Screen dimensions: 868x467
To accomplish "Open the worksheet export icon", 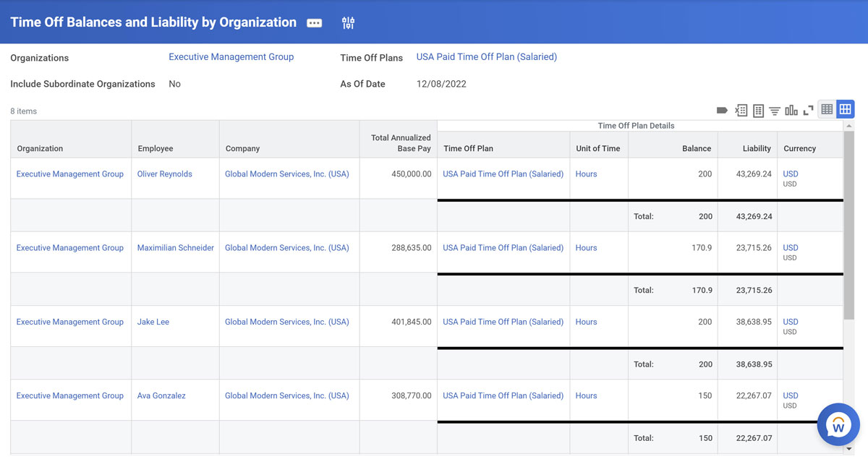I will click(x=758, y=111).
